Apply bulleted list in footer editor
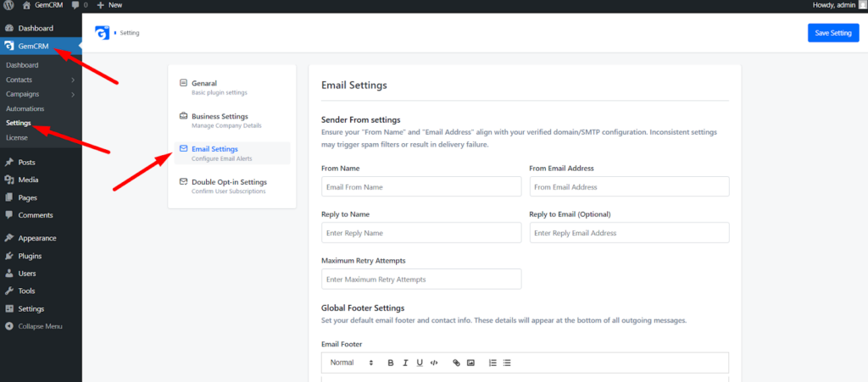Screen dimensions: 868x382 coord(507,363)
